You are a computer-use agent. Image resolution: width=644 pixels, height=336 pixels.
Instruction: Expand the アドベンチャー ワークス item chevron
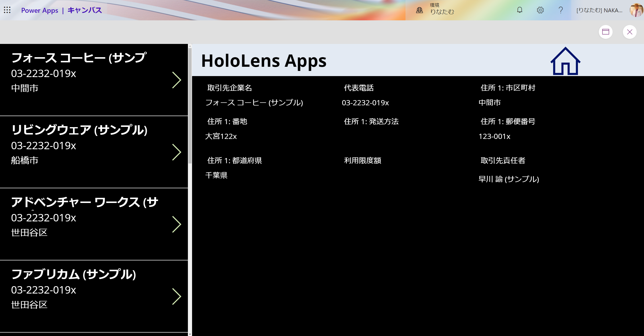(x=177, y=224)
